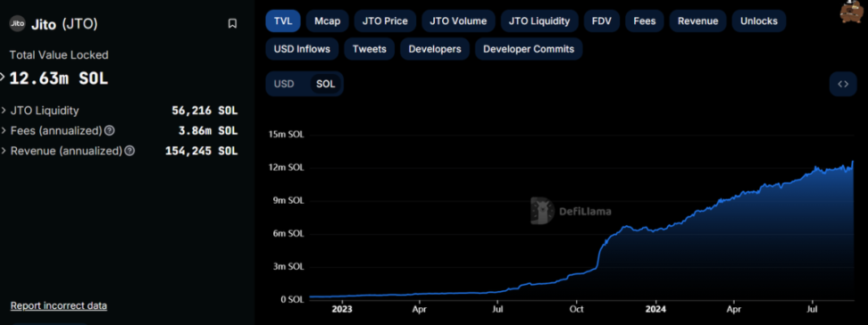Viewport: 868px width, 325px height.
Task: Toggle the TVL chart series
Action: coord(283,21)
